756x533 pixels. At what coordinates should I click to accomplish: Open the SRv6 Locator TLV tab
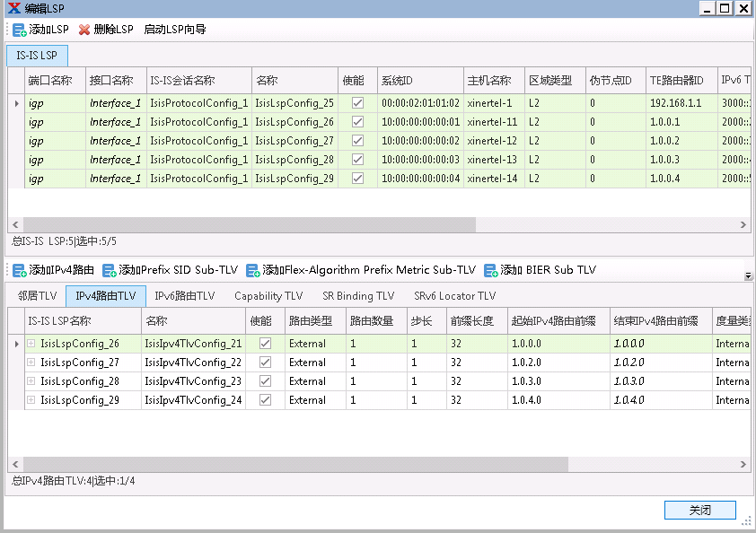454,296
